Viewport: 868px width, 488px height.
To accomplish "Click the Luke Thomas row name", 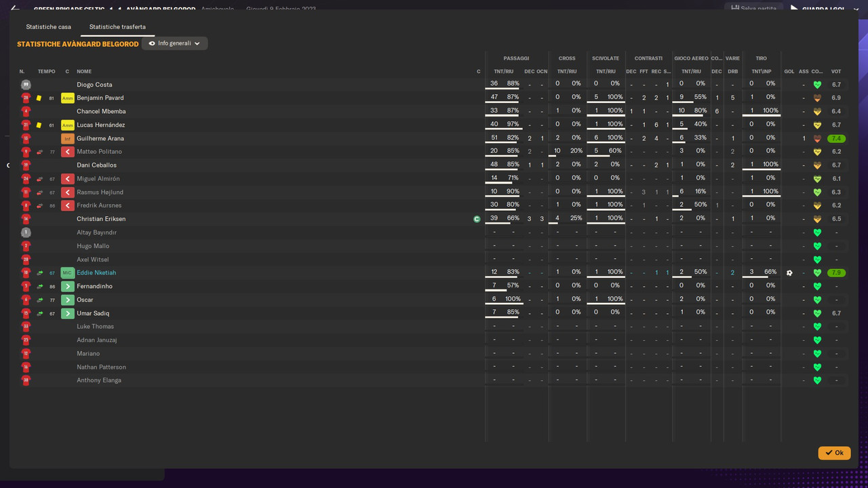I will pos(95,327).
